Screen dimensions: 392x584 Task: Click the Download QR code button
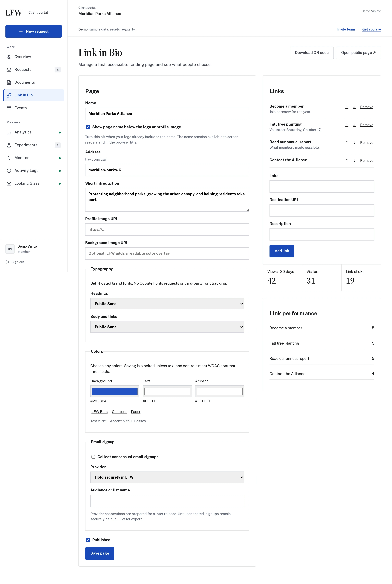coord(312,53)
